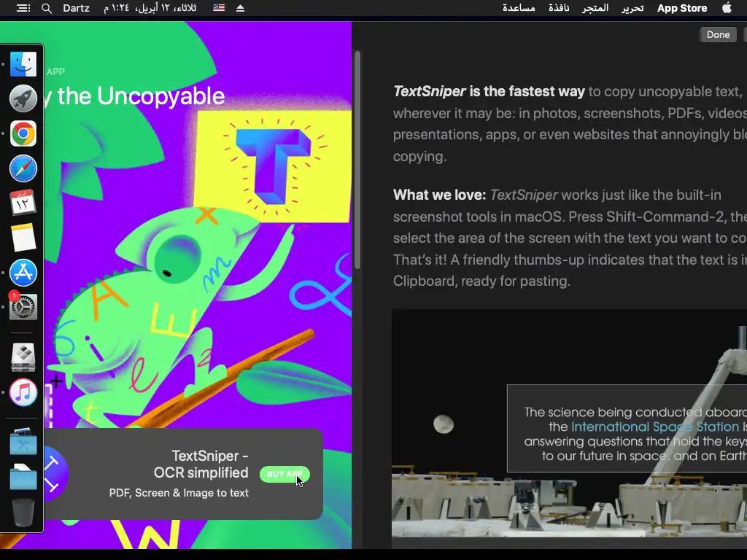Open the Documents folder stack in Dock
The image size is (747, 560).
[23, 477]
